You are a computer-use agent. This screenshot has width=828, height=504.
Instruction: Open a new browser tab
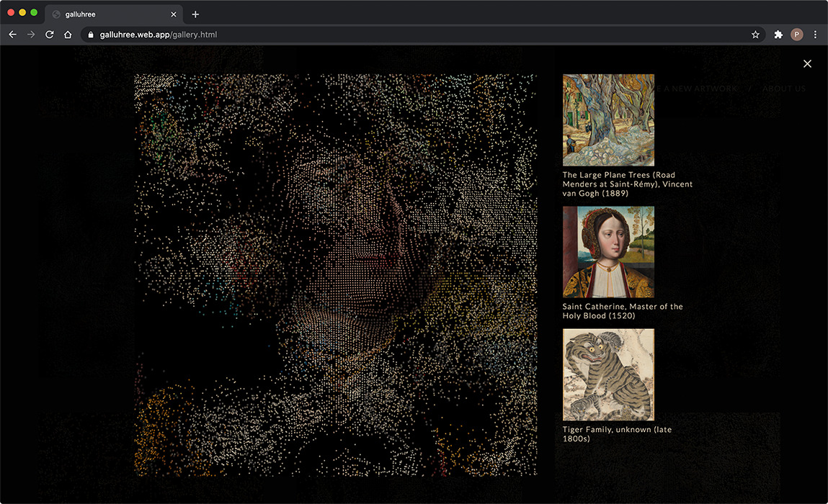point(195,14)
